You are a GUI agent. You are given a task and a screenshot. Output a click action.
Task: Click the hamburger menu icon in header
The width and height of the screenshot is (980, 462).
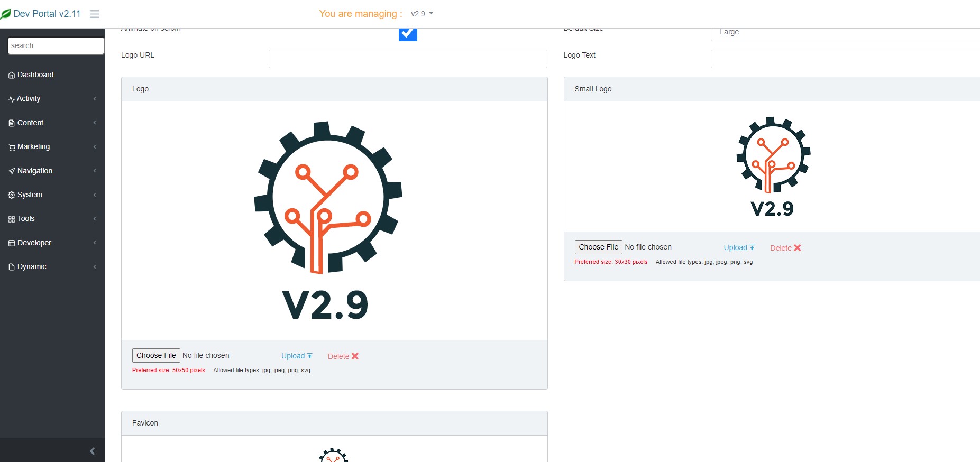click(x=95, y=14)
